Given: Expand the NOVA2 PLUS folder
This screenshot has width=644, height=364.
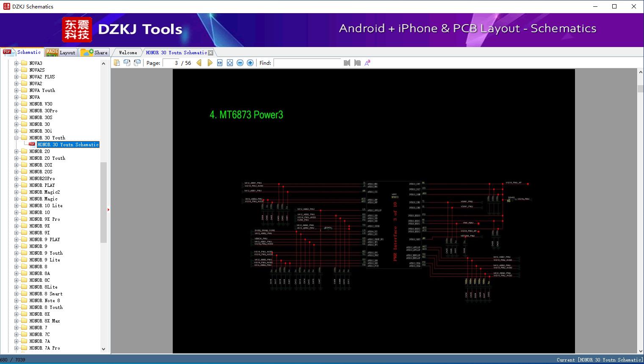Looking at the screenshot, I should (x=17, y=77).
